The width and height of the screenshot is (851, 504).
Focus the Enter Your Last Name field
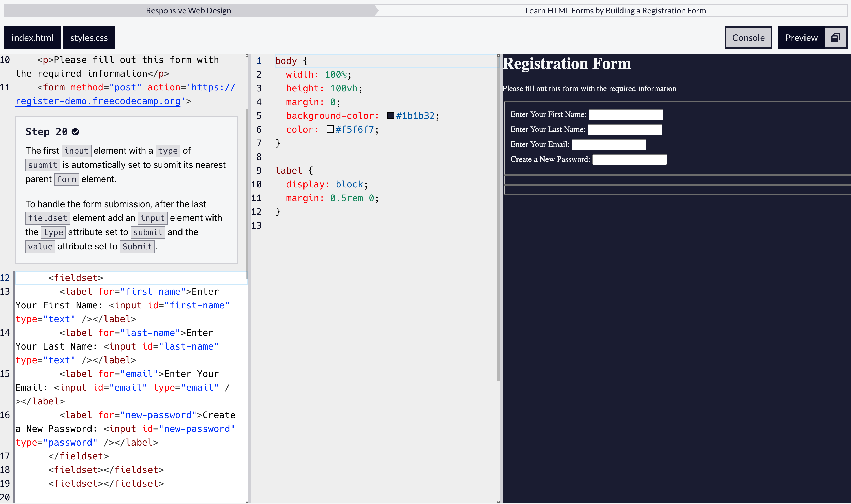(625, 129)
